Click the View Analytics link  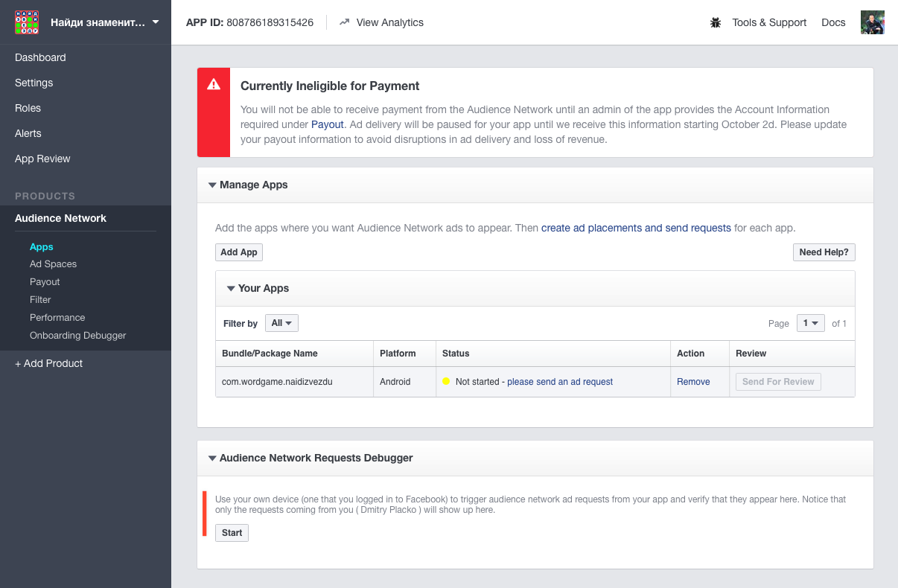[x=389, y=22]
